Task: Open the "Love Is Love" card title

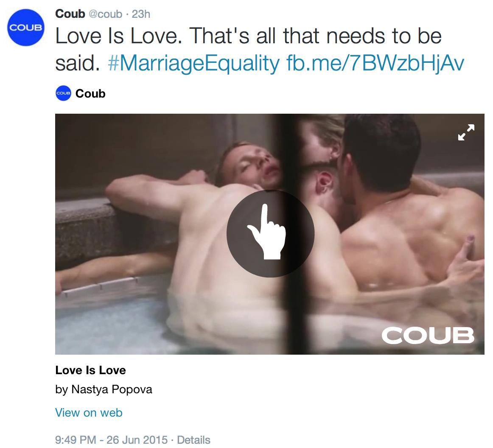Action: [90, 370]
